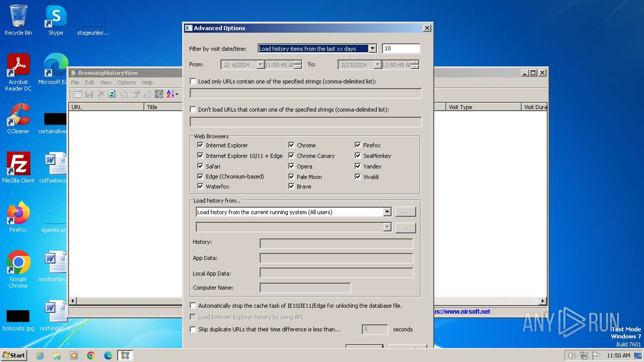Viewport: 644px width, 362px height.
Task: Click the Copy toolbar icon in BrowsingHistoryView
Action: (x=123, y=94)
